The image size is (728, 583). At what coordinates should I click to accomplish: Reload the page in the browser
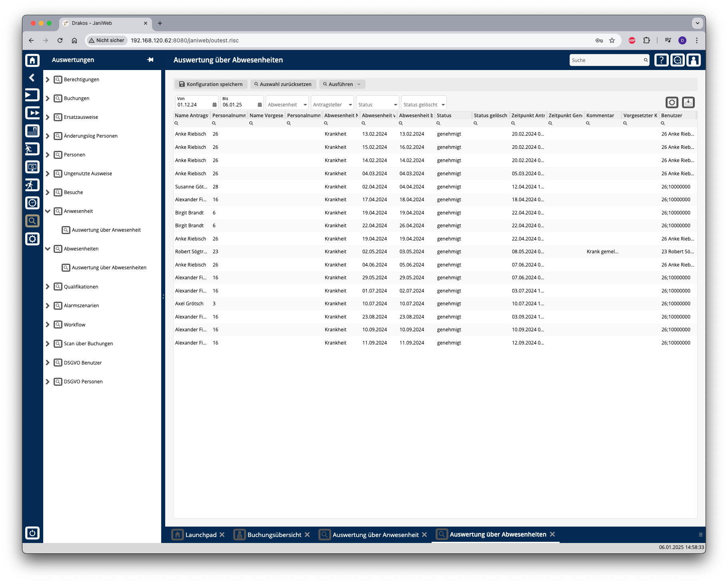(x=60, y=40)
